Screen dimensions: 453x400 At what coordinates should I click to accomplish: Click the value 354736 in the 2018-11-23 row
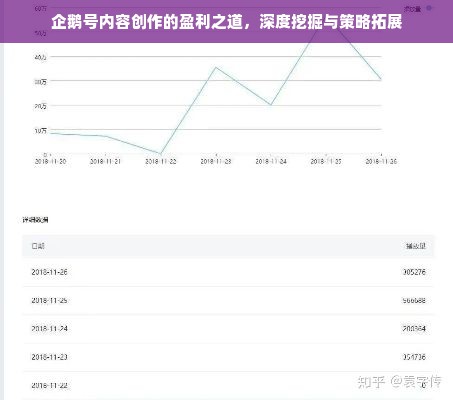coord(414,357)
